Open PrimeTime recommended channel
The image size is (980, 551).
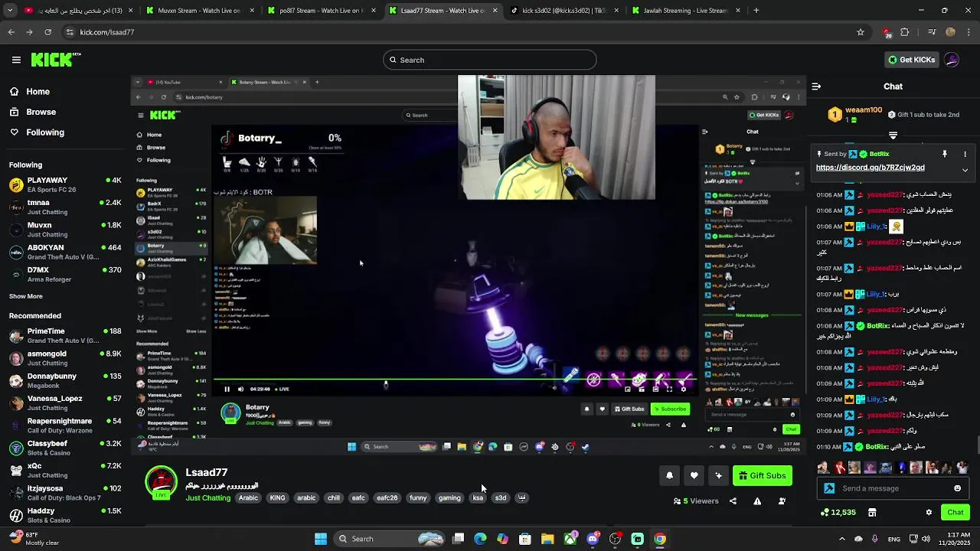coord(65,335)
